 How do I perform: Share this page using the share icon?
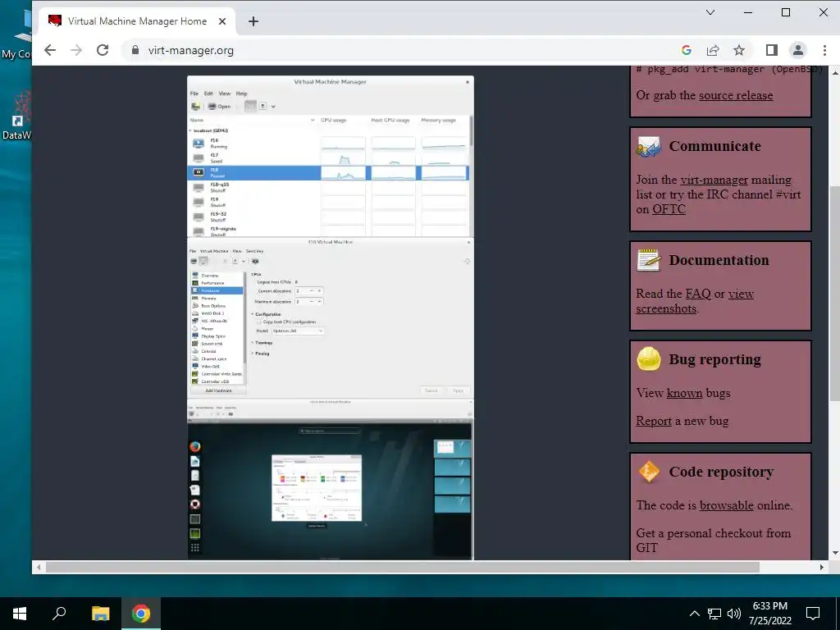tap(713, 50)
